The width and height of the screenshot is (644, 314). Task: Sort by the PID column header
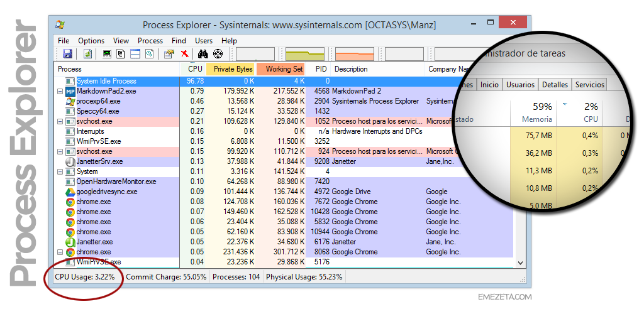[318, 69]
